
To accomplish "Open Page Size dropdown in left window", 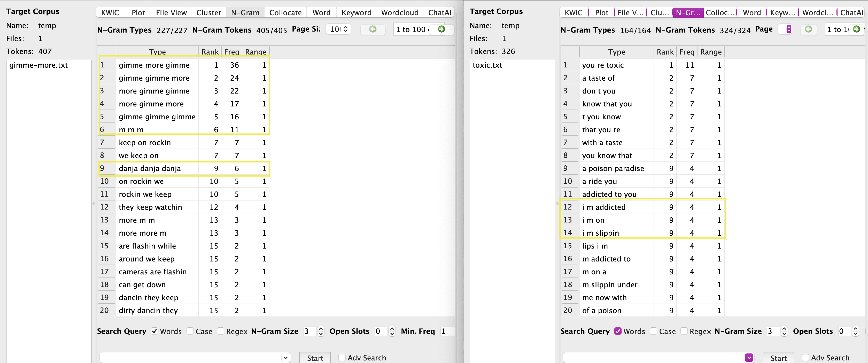I will point(339,29).
